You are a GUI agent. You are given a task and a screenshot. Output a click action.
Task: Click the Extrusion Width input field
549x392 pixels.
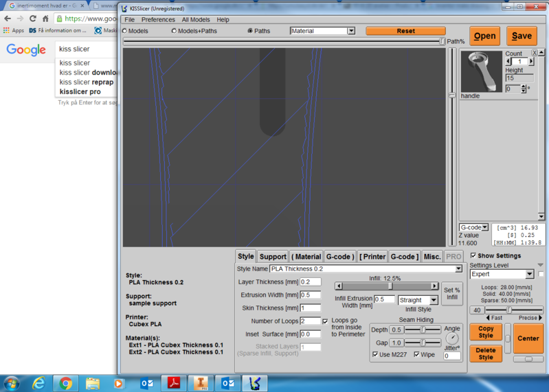point(310,295)
